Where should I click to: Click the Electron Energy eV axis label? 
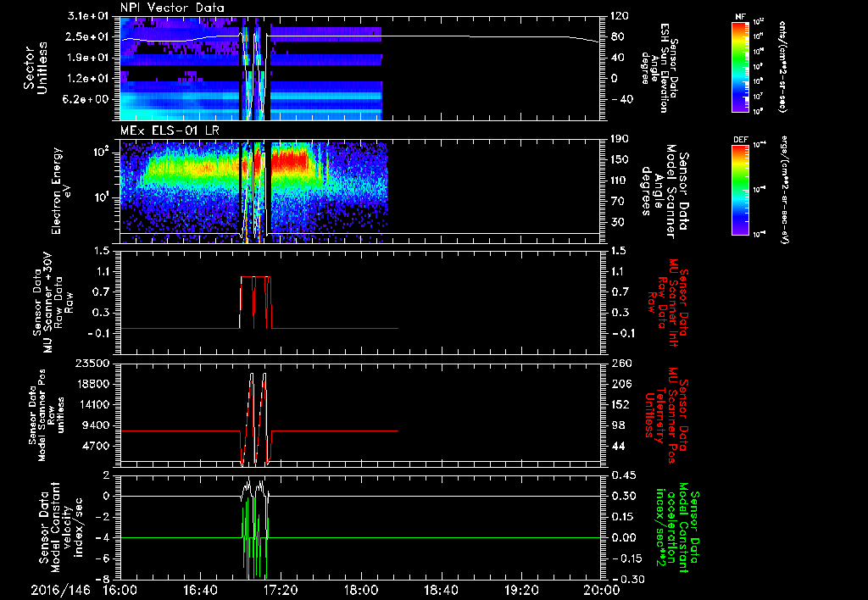(61, 191)
